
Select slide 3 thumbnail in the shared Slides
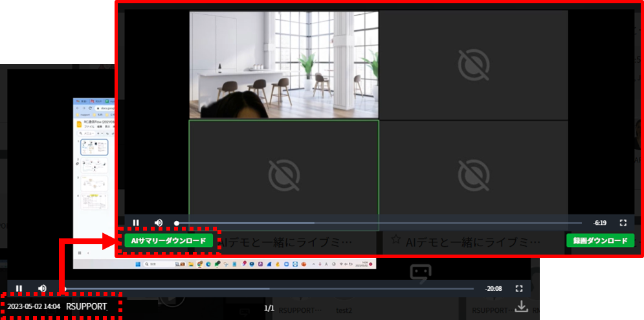point(94,183)
